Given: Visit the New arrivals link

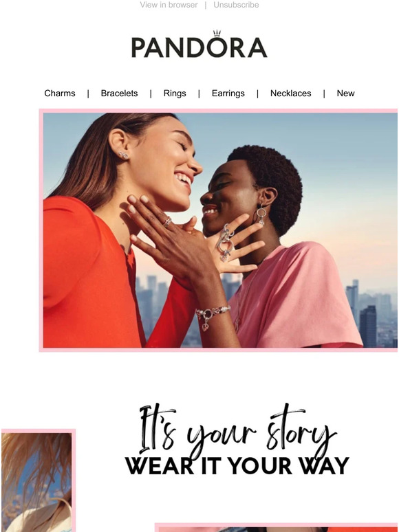Looking at the screenshot, I should (x=345, y=93).
